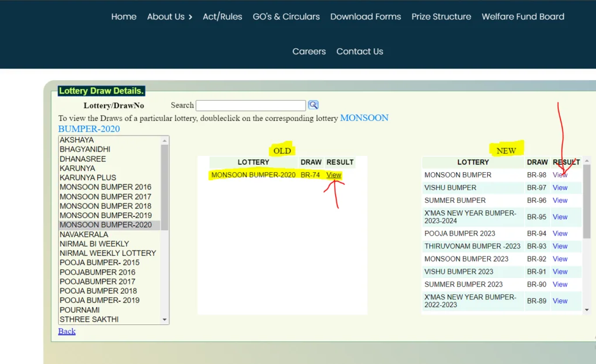The width and height of the screenshot is (596, 364).
Task: View result for POOJA BUMPER 2023 BR-94
Action: point(560,233)
